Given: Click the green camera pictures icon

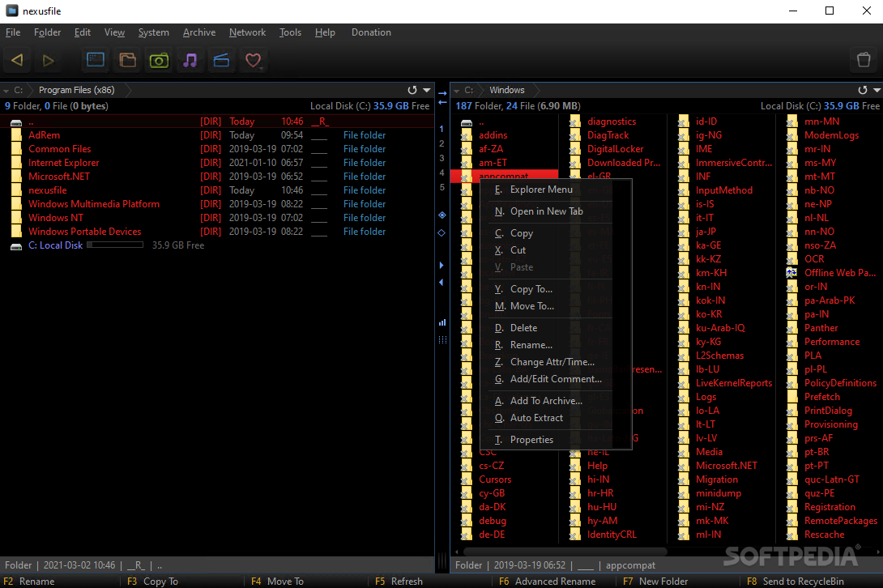Looking at the screenshot, I should pyautogui.click(x=159, y=60).
